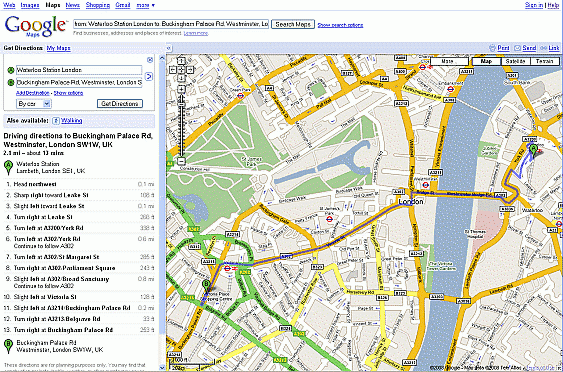This screenshot has height=372, width=563.
Task: Click step 13 Turn right at Buckingham Palace Rd
Action: [x=79, y=330]
